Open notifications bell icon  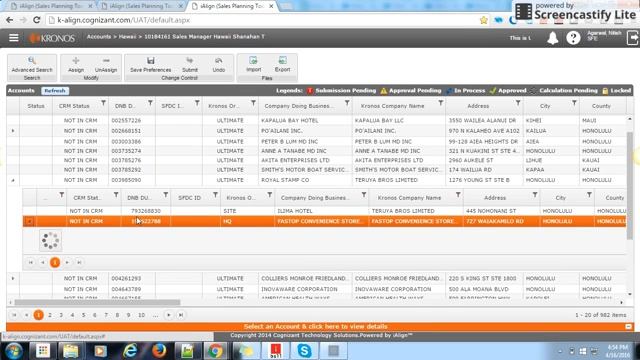pos(553,38)
